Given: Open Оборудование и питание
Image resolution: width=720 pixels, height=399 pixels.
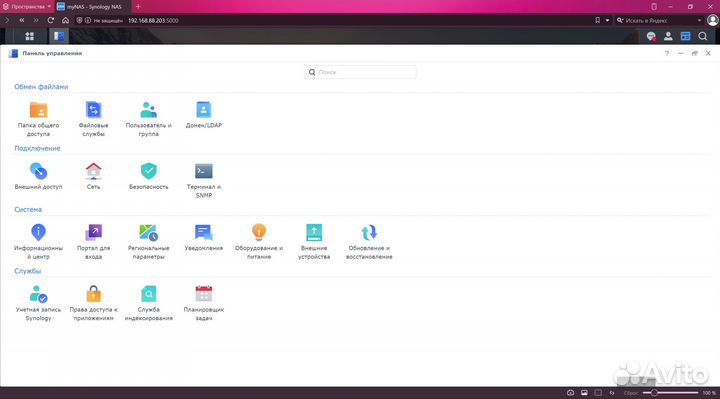Looking at the screenshot, I should [x=259, y=242].
